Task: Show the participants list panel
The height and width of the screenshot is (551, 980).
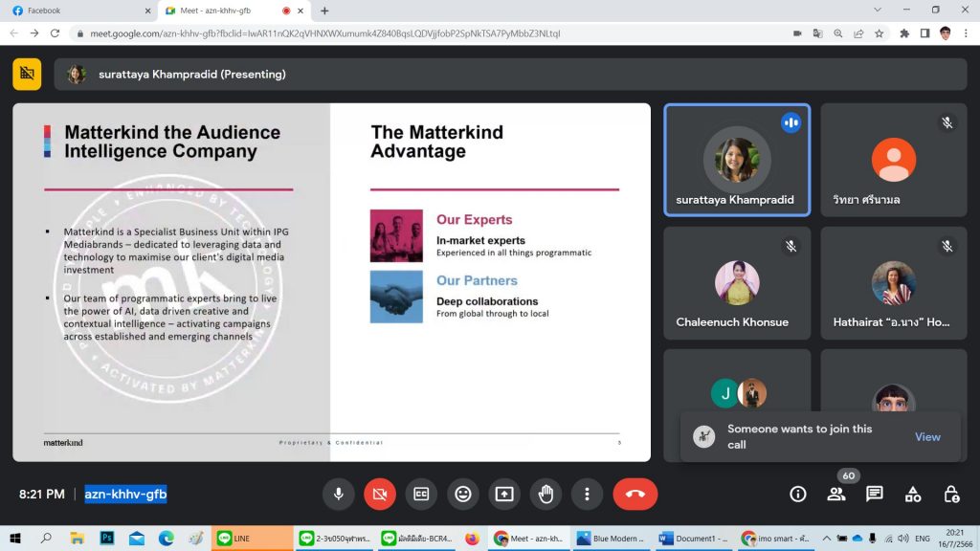Action: click(835, 494)
